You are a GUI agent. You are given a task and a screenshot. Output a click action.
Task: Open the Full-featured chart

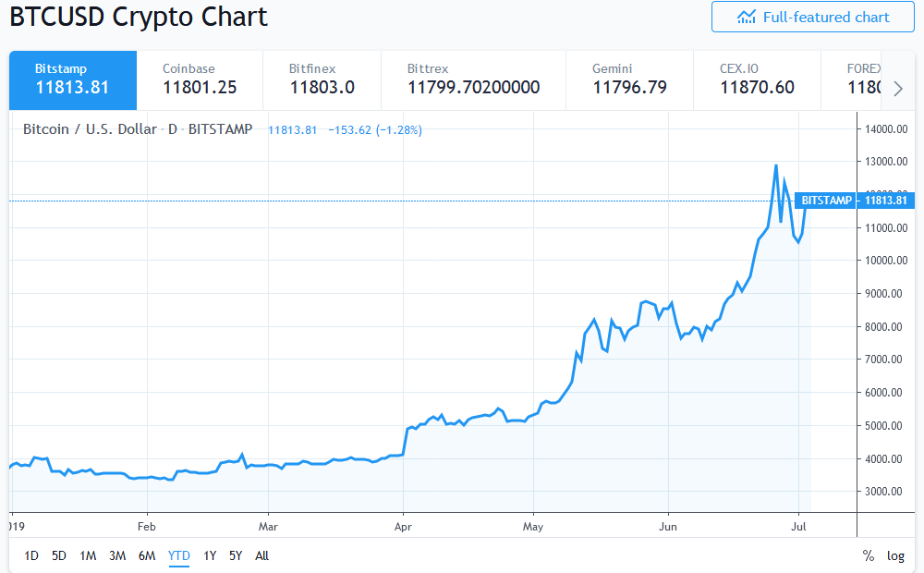click(x=822, y=17)
